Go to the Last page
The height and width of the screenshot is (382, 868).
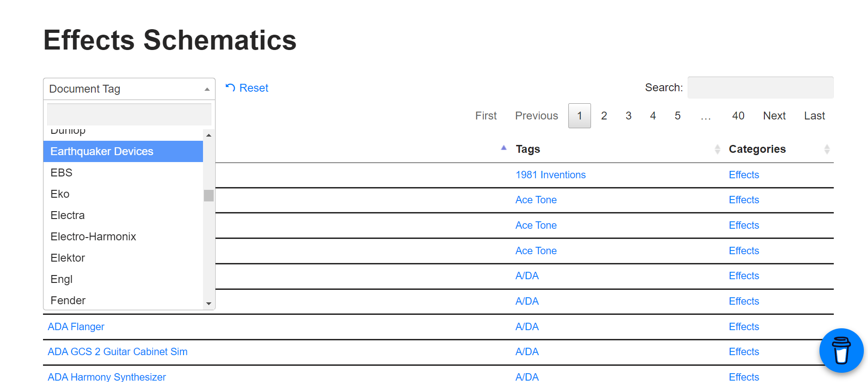[x=814, y=116]
